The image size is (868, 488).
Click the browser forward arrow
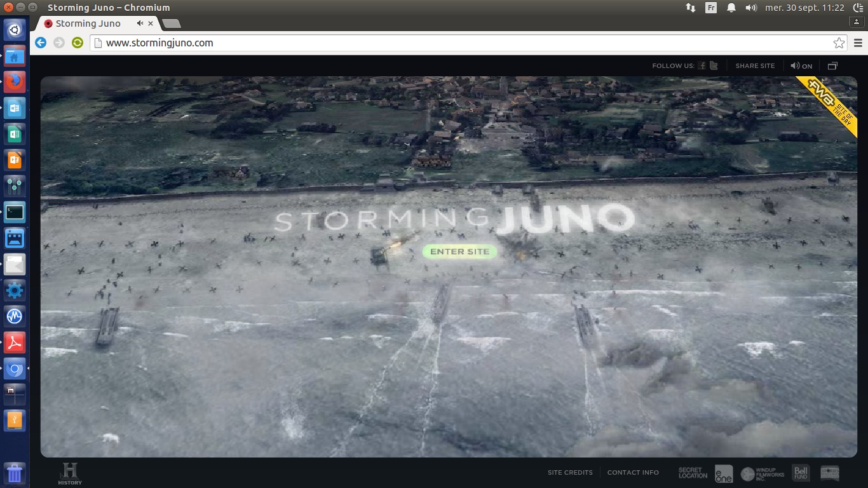[59, 43]
